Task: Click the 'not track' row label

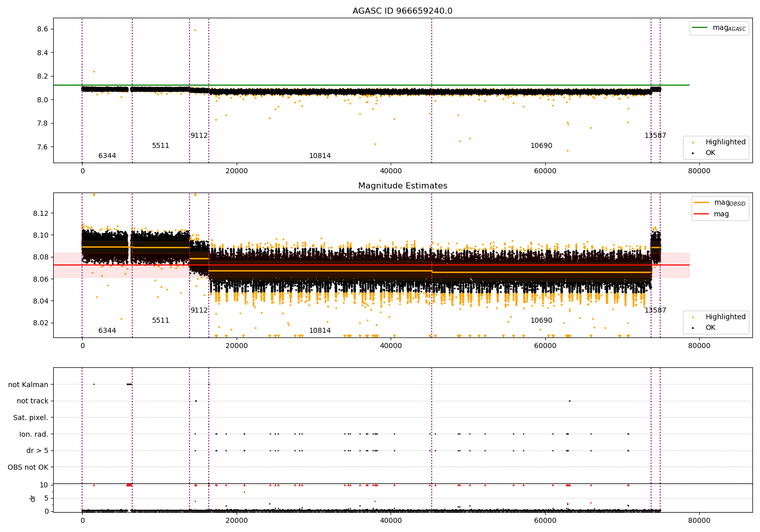Action: point(32,401)
